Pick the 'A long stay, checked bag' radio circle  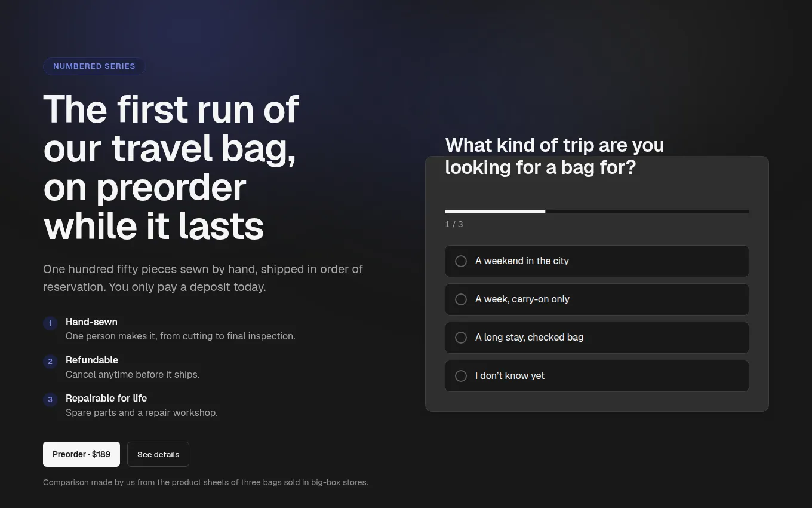pyautogui.click(x=461, y=338)
